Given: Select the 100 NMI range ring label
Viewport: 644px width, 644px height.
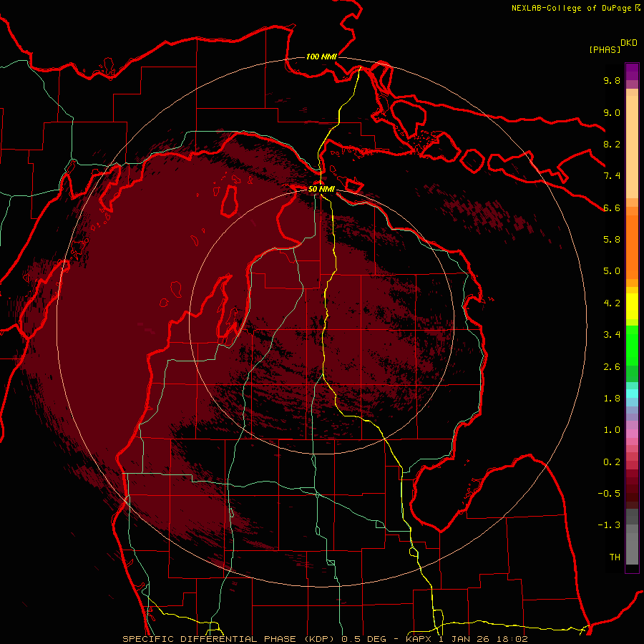Looking at the screenshot, I should [x=321, y=57].
